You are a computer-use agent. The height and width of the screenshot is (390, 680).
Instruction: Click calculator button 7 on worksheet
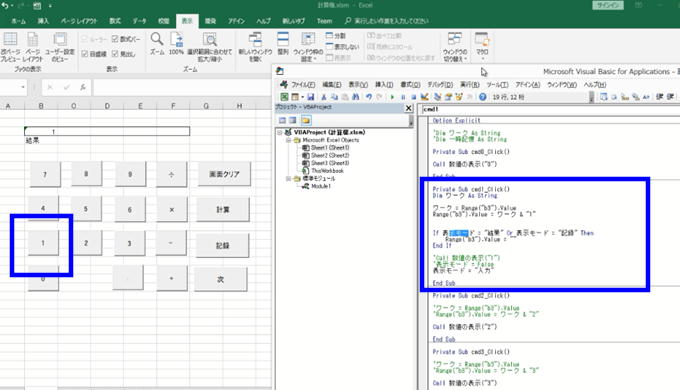click(x=45, y=174)
